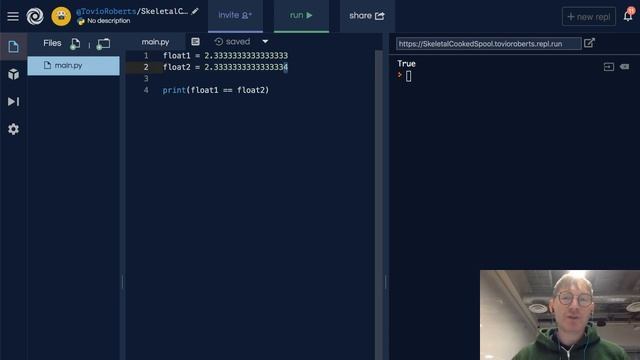This screenshot has height=360, width=640.
Task: Open the settings gear icon
Action: click(13, 129)
